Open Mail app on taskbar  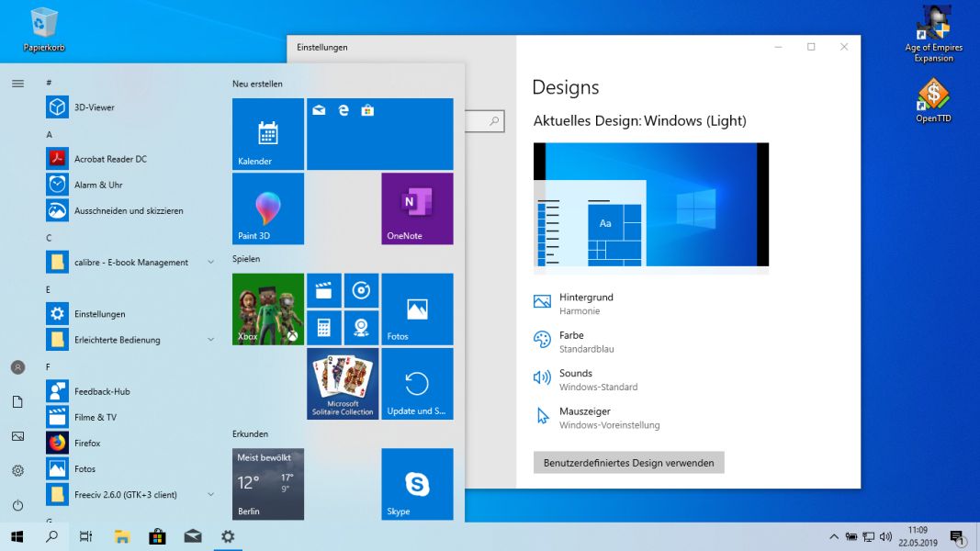coord(193,536)
